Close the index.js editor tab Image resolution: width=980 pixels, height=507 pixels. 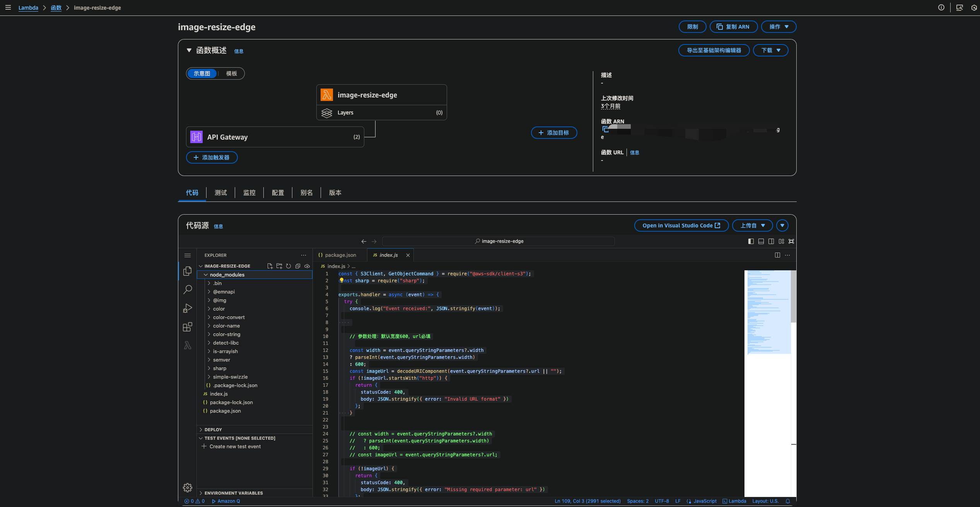[x=408, y=255]
